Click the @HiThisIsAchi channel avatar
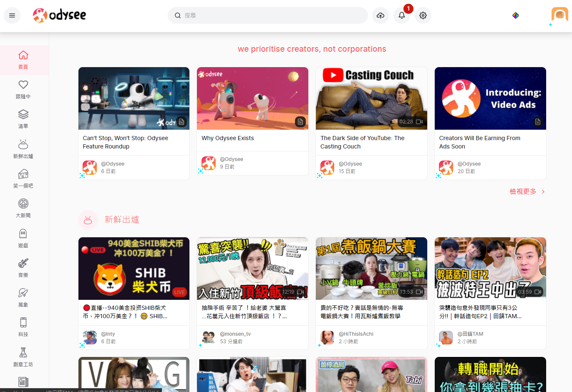This screenshot has width=572, height=392. tap(328, 338)
